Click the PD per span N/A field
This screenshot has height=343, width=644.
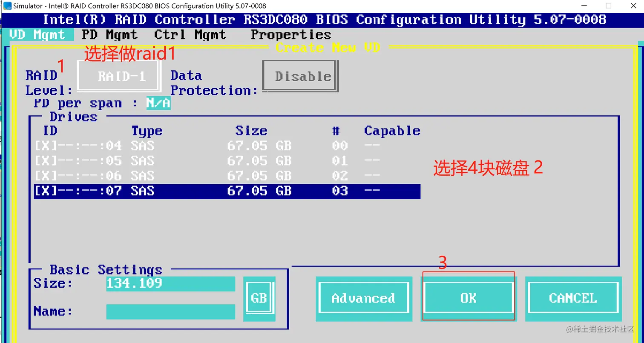pos(158,103)
